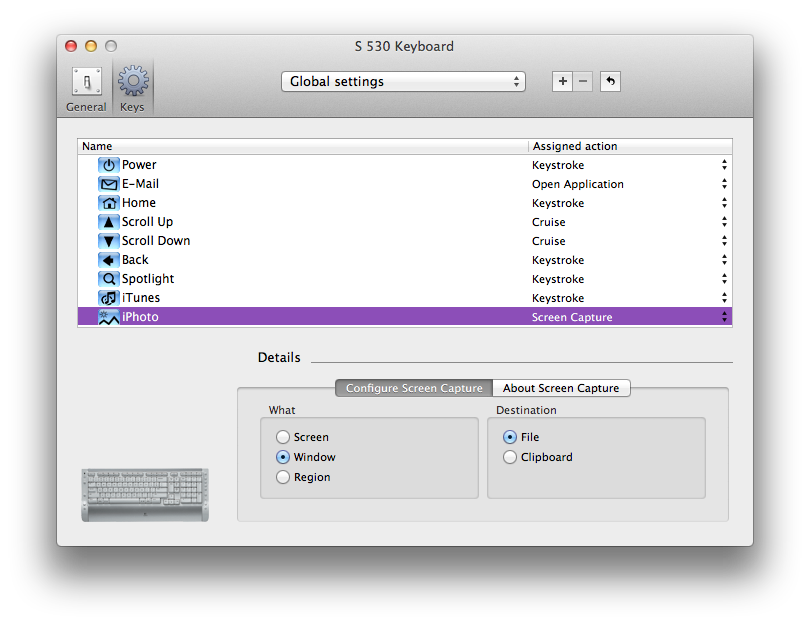
Task: Select the Scroll Down row label
Action: (x=156, y=241)
